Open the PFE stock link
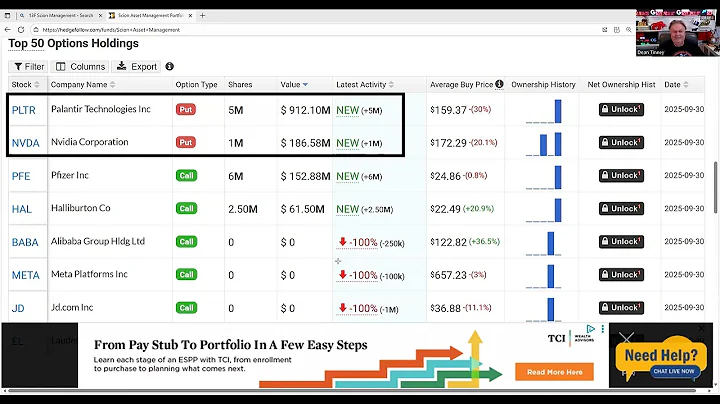 pos(21,176)
